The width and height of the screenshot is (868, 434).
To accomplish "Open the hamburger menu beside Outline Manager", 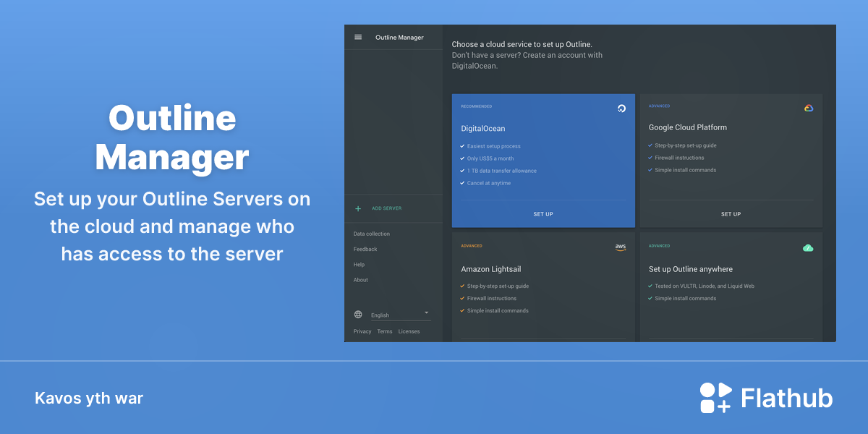I will pos(358,37).
